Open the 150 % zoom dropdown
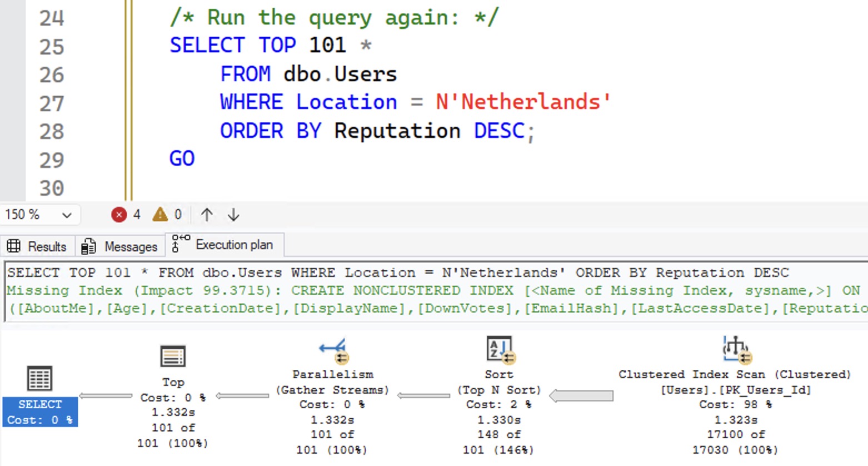 click(66, 215)
